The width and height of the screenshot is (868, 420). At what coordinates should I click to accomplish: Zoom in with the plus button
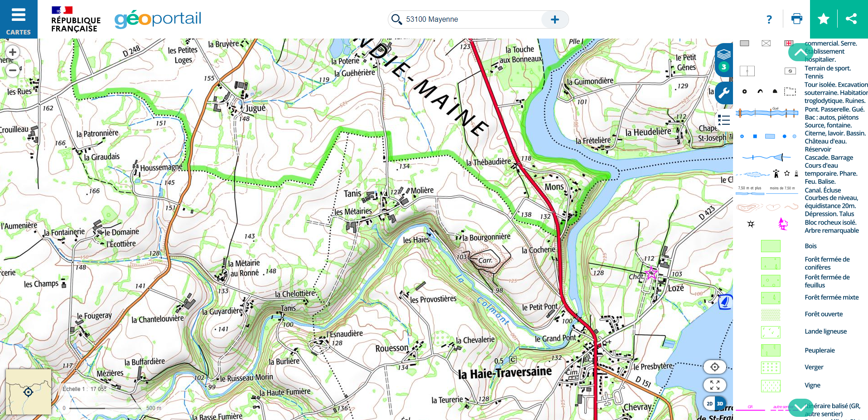click(13, 52)
